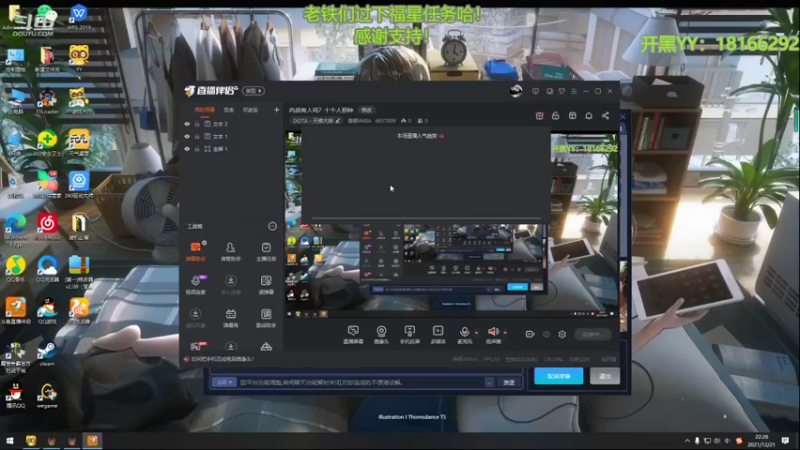Add a new scene with plus icon

coord(276,110)
